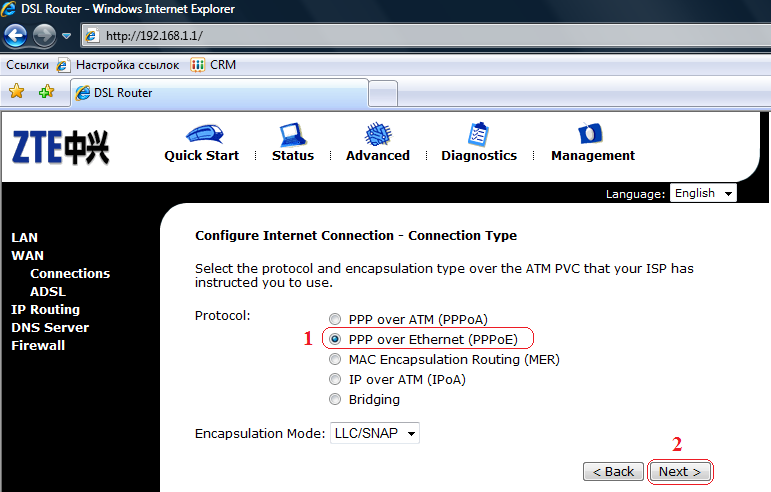The image size is (771, 492).
Task: Select PPP over Ethernet (PPPoE) option
Action: point(335,340)
